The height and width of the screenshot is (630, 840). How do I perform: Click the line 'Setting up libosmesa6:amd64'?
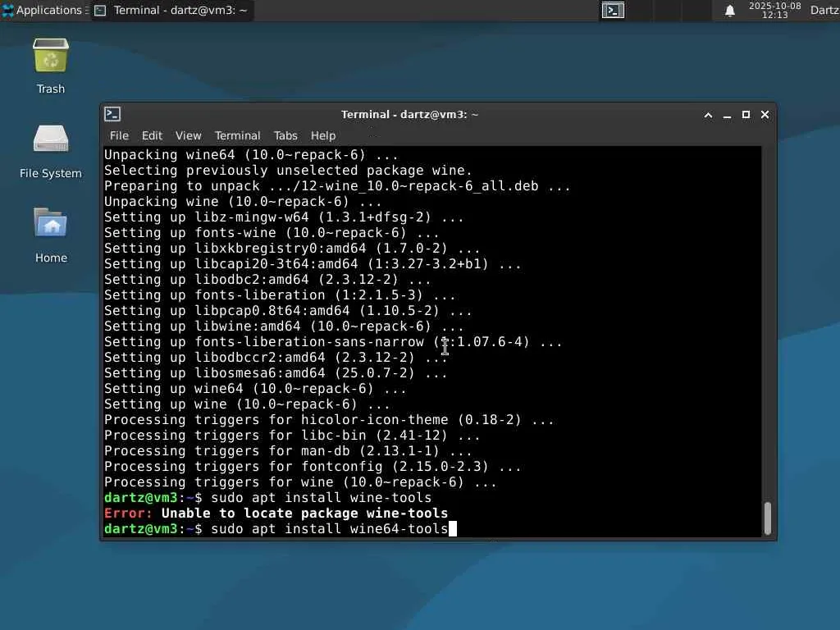276,373
